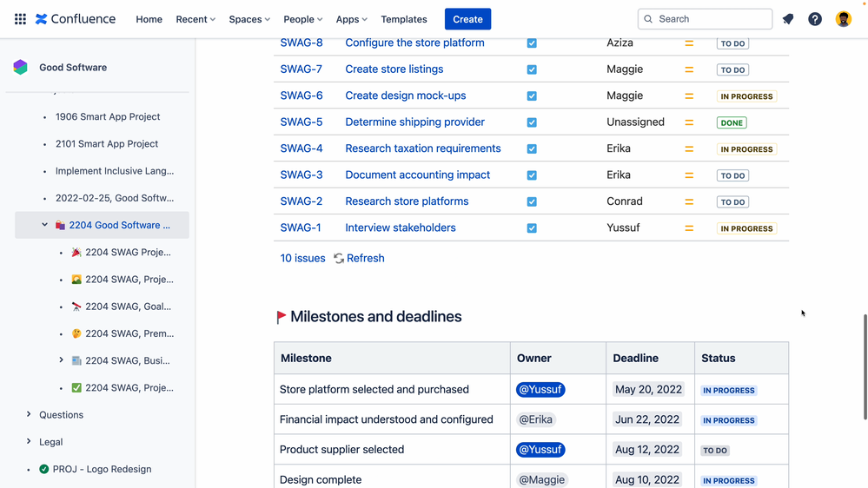Click the Refresh icon below the issues
The width and height of the screenshot is (868, 488).
coord(339,259)
